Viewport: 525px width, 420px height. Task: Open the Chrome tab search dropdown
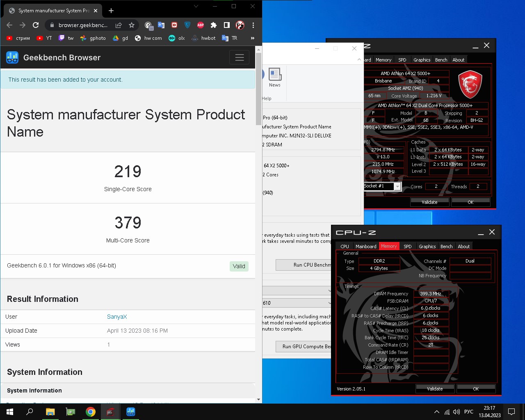tap(196, 6)
